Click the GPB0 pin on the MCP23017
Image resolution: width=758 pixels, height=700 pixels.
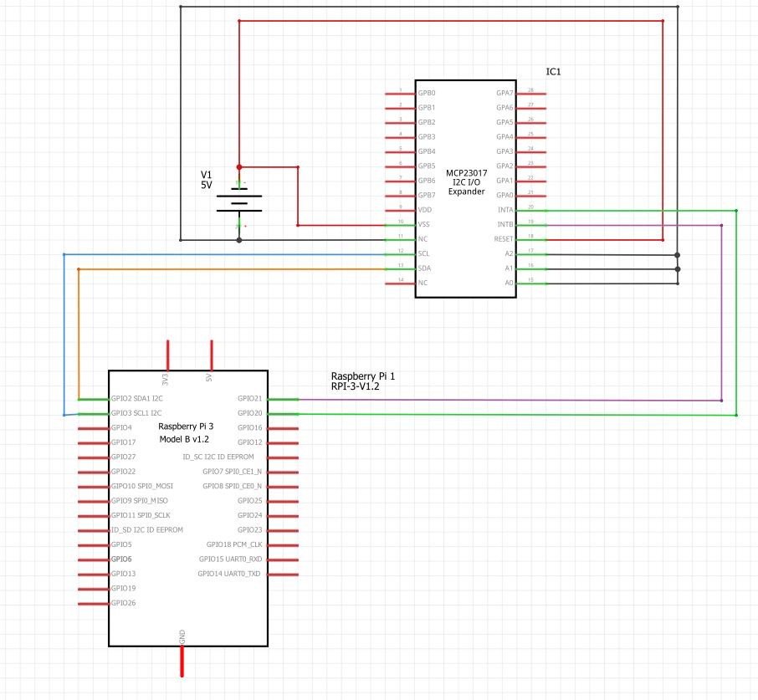[x=400, y=93]
